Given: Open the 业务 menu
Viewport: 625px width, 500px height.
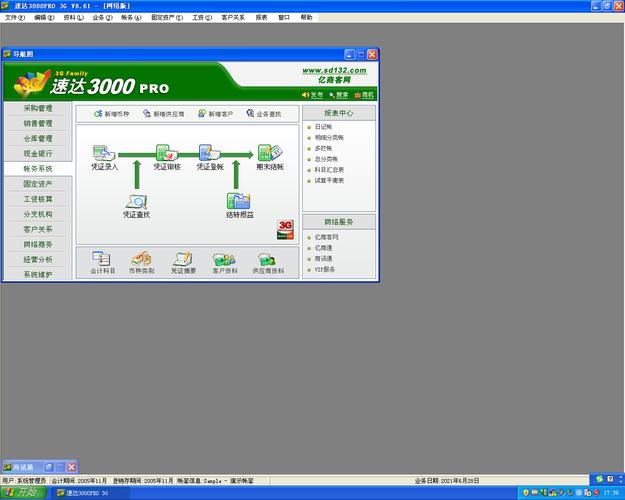Looking at the screenshot, I should tap(102, 18).
